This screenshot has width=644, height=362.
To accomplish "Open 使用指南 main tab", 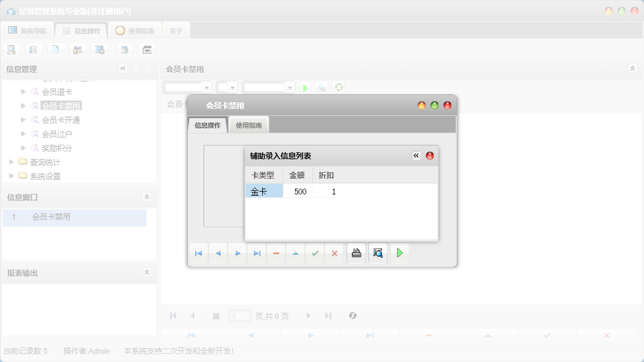I will coord(135,30).
